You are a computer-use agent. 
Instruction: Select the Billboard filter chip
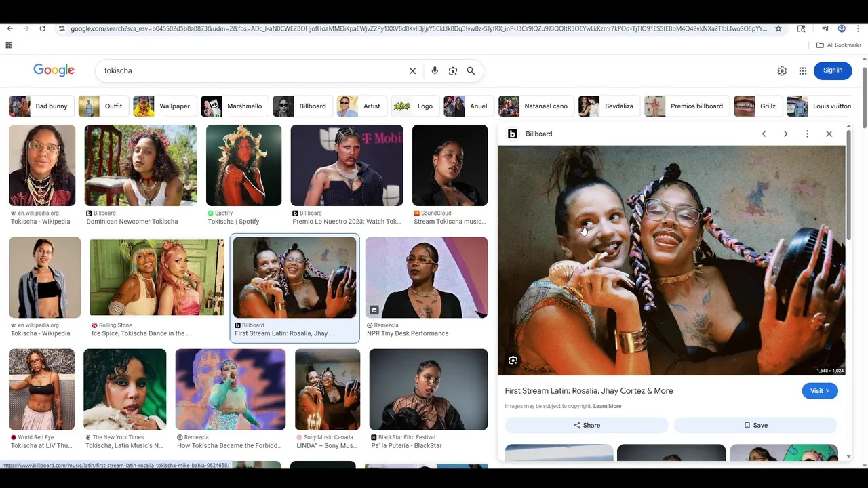302,106
